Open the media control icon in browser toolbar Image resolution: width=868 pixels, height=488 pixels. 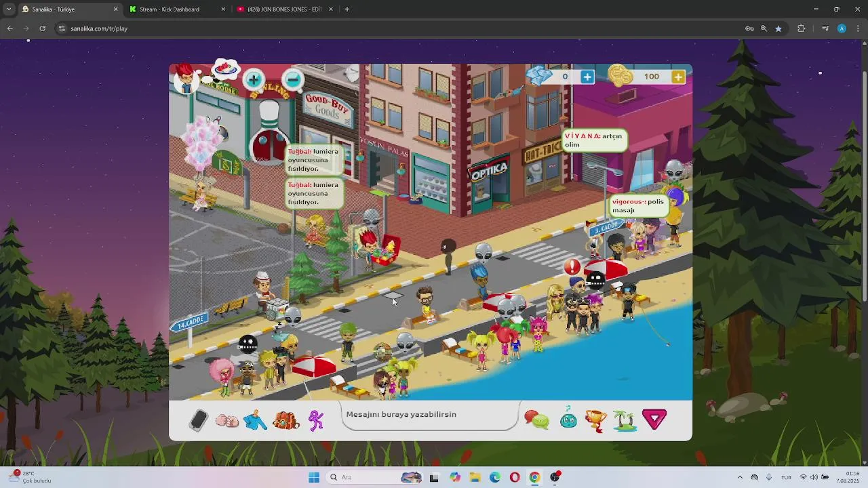[x=825, y=28]
